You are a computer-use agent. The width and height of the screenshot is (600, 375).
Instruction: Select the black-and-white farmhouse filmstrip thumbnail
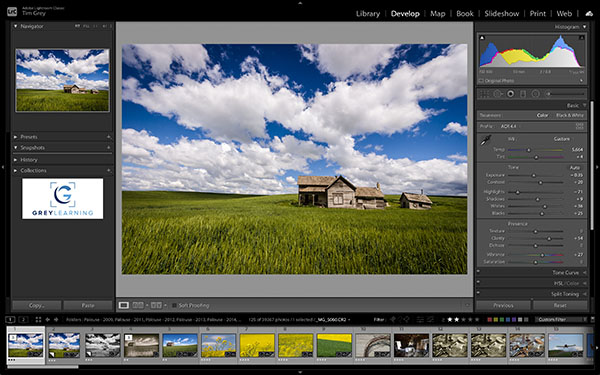click(x=103, y=345)
